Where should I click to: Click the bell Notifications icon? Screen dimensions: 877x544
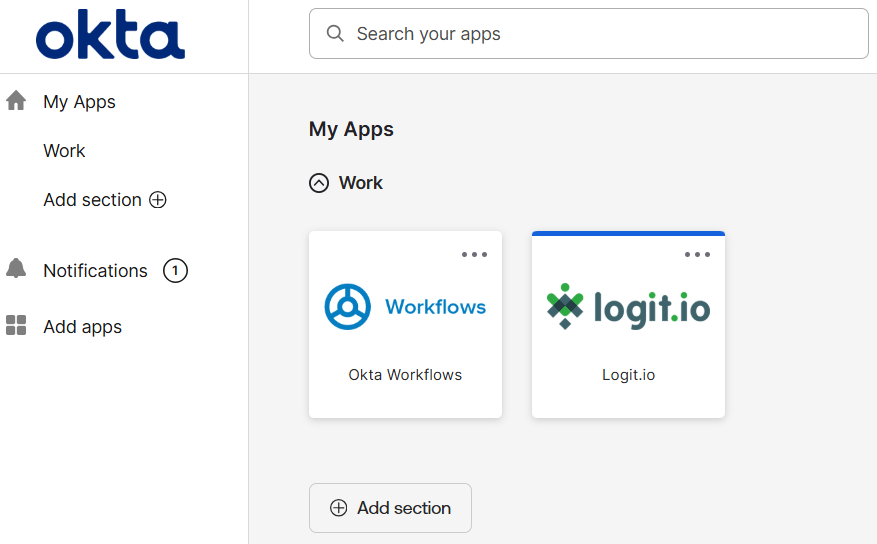16,269
